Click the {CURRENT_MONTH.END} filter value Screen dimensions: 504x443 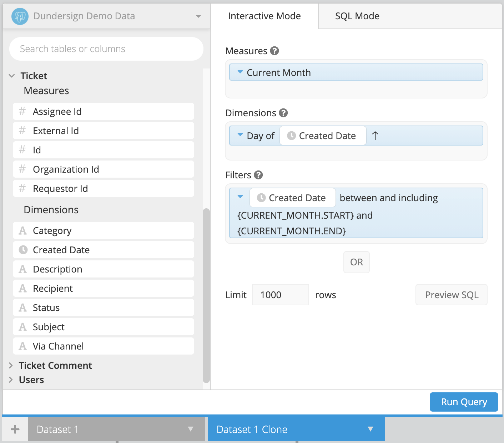[x=292, y=231]
